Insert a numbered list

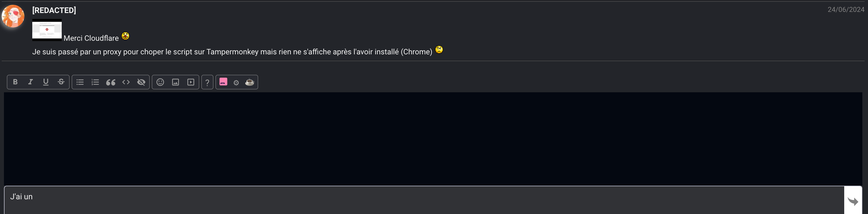[x=95, y=82]
